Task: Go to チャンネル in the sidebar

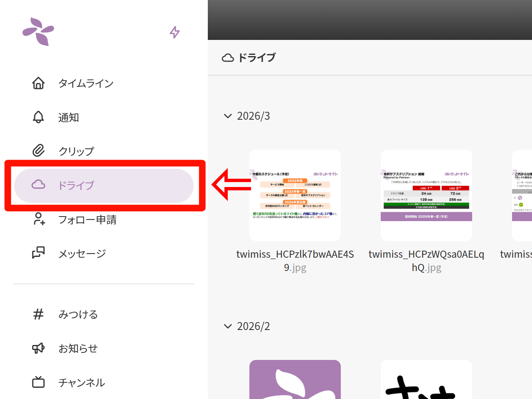Action: (81, 382)
